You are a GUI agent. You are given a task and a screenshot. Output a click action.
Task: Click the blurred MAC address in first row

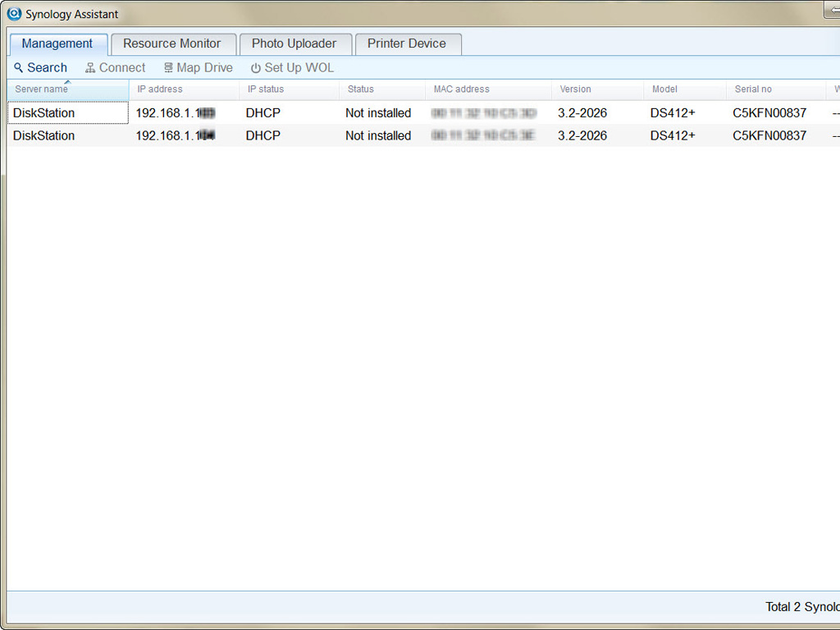point(484,113)
